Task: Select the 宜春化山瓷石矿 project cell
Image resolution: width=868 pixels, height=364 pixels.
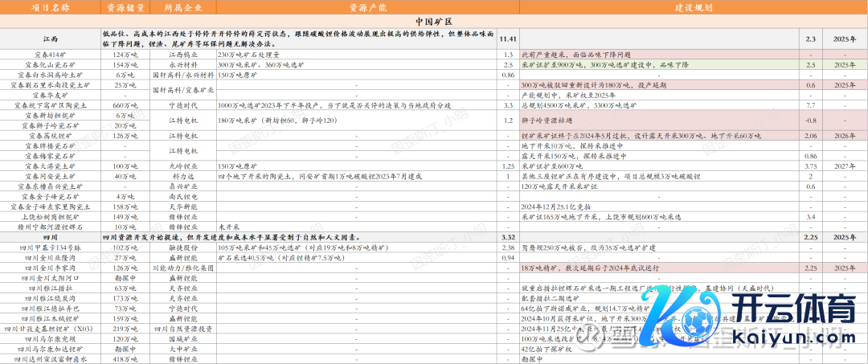Action: pyautogui.click(x=50, y=64)
